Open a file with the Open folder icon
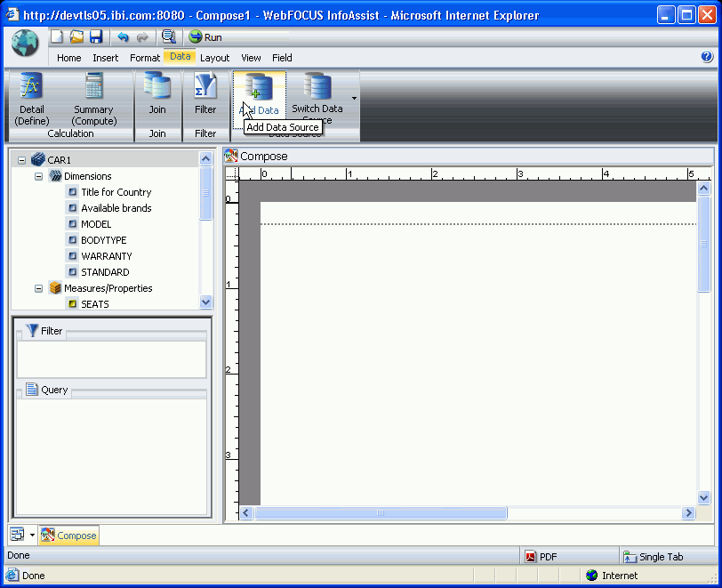722x588 pixels. 76,36
